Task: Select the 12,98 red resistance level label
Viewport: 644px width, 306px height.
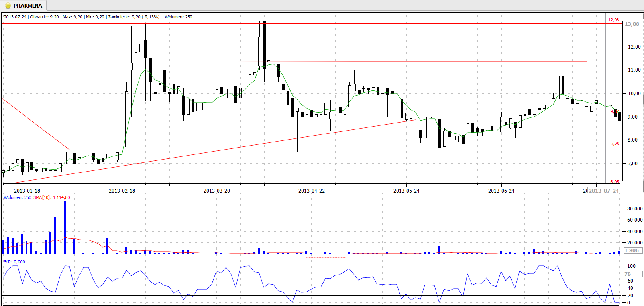Action: click(613, 20)
